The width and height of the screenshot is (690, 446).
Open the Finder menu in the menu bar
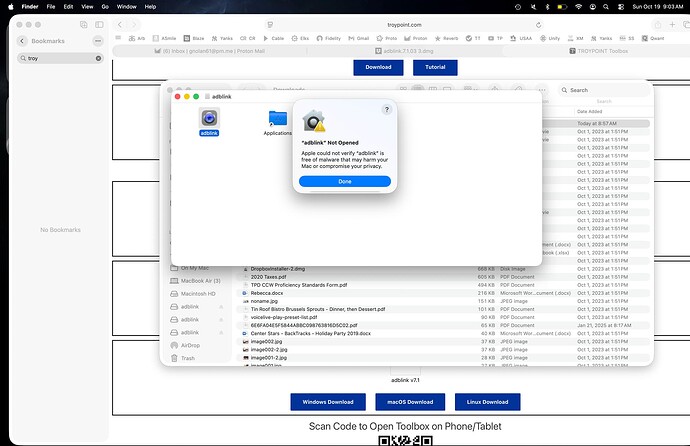[x=30, y=7]
